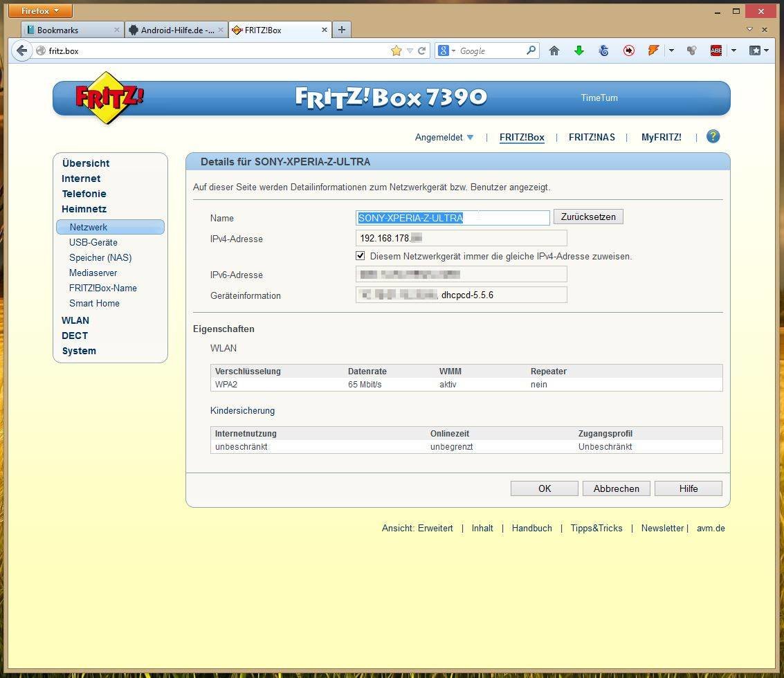Image resolution: width=784 pixels, height=678 pixels.
Task: Open a new tab with plus button
Action: point(342,30)
